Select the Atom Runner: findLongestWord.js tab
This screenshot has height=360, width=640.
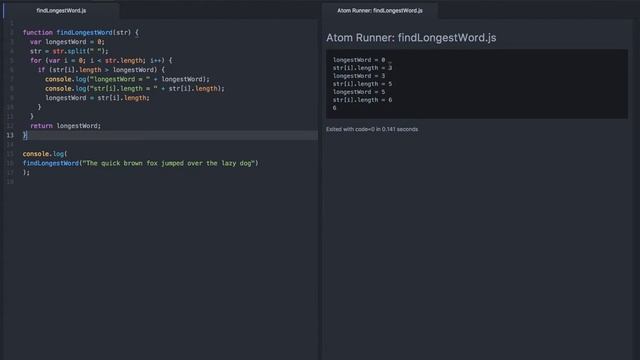pyautogui.click(x=380, y=11)
